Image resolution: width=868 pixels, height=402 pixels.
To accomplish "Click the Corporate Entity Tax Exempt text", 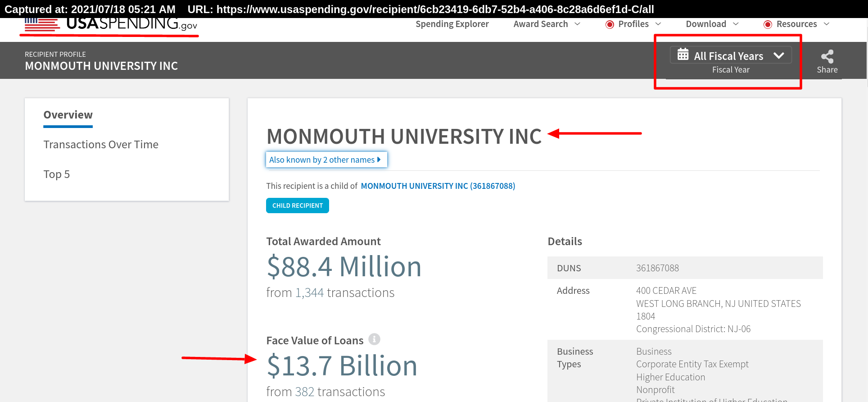I will pyautogui.click(x=692, y=364).
